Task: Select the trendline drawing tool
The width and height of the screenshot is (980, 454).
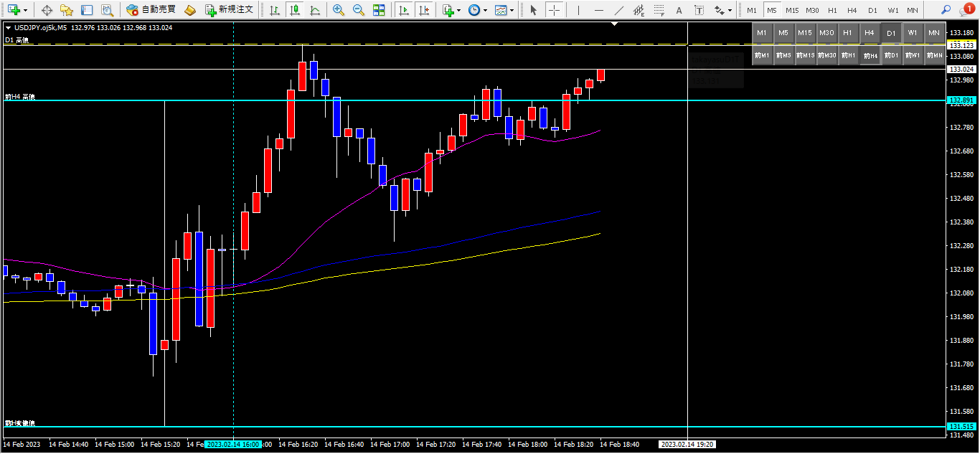Action: 618,10
